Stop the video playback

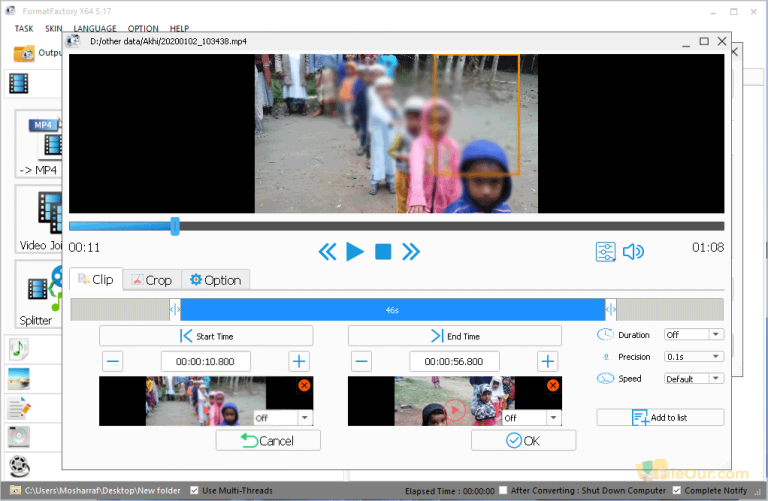(x=383, y=251)
